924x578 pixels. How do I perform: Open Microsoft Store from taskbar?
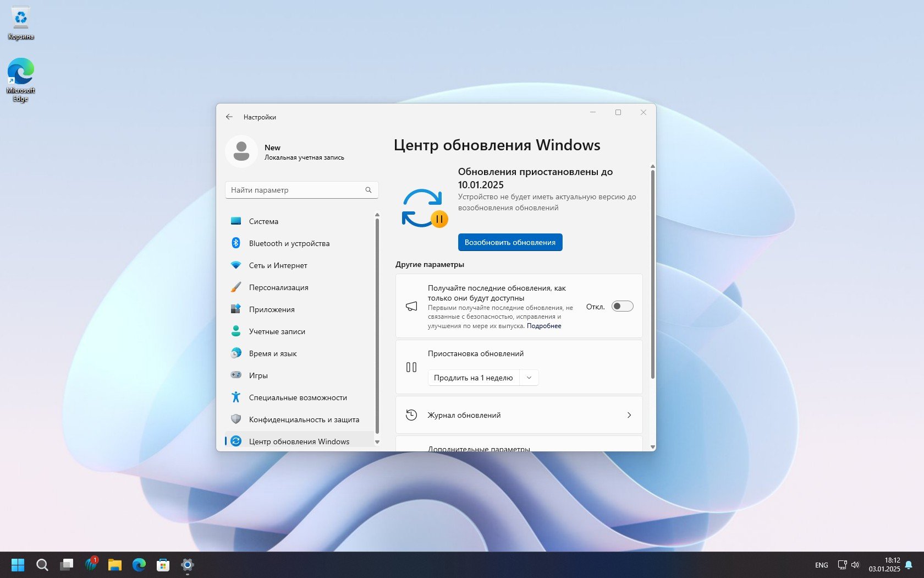pos(163,565)
